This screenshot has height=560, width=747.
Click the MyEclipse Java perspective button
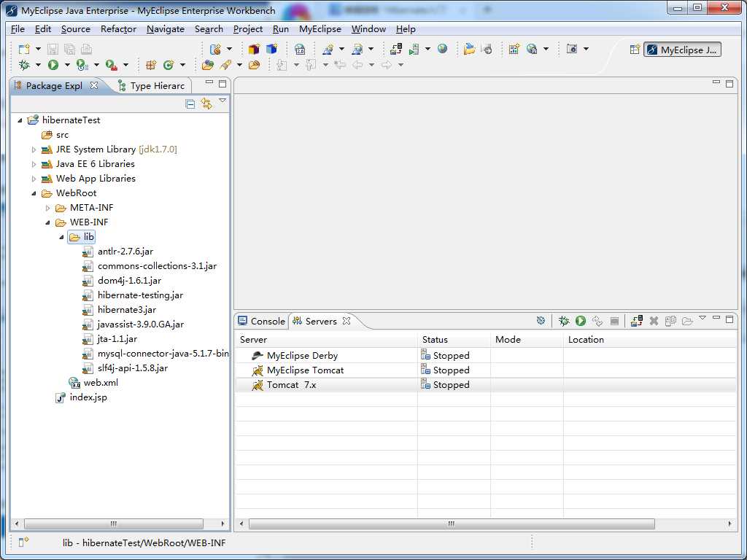pos(682,50)
